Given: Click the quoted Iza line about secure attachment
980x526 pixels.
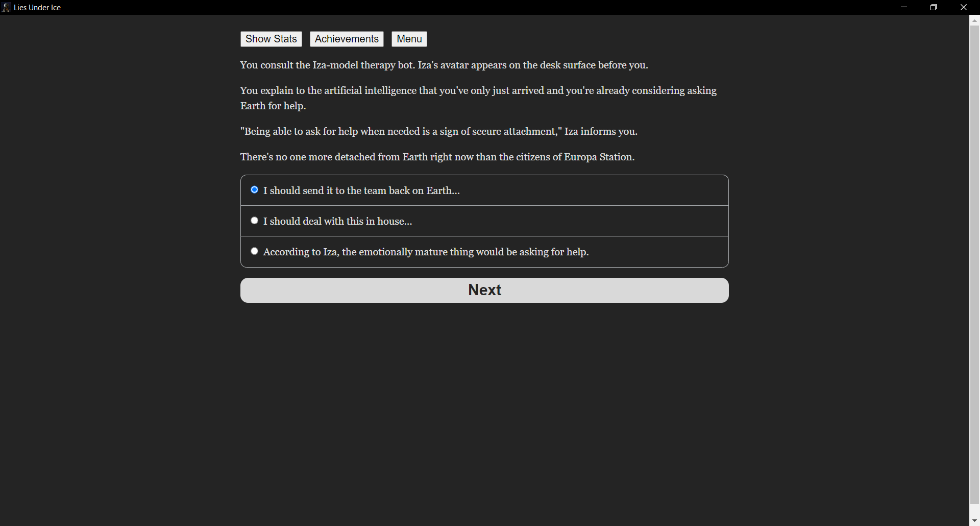Looking at the screenshot, I should (x=439, y=132).
